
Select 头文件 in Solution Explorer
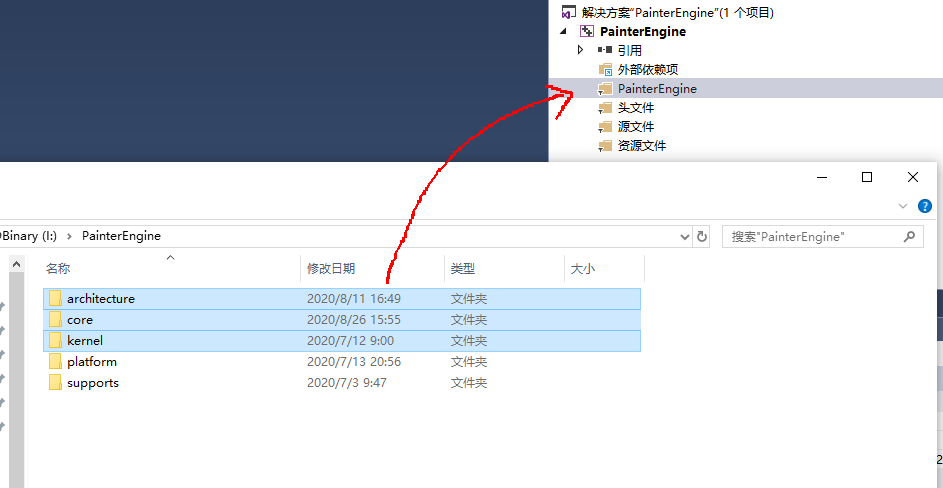coord(636,108)
